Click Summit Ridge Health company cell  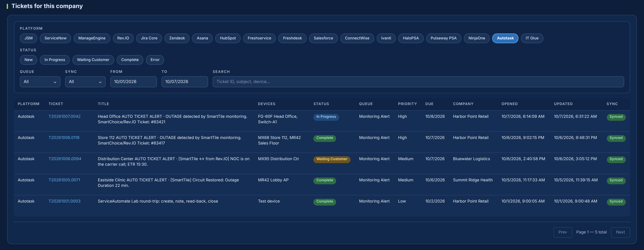[x=473, y=180]
